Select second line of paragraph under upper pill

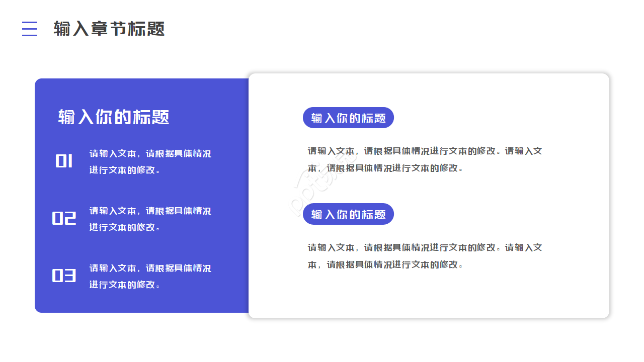tap(385, 168)
